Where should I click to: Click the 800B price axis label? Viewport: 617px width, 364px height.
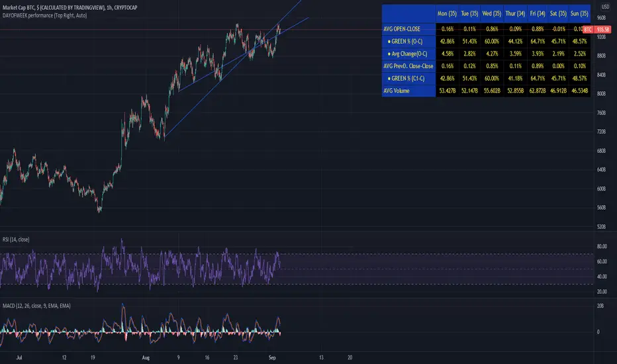(601, 94)
